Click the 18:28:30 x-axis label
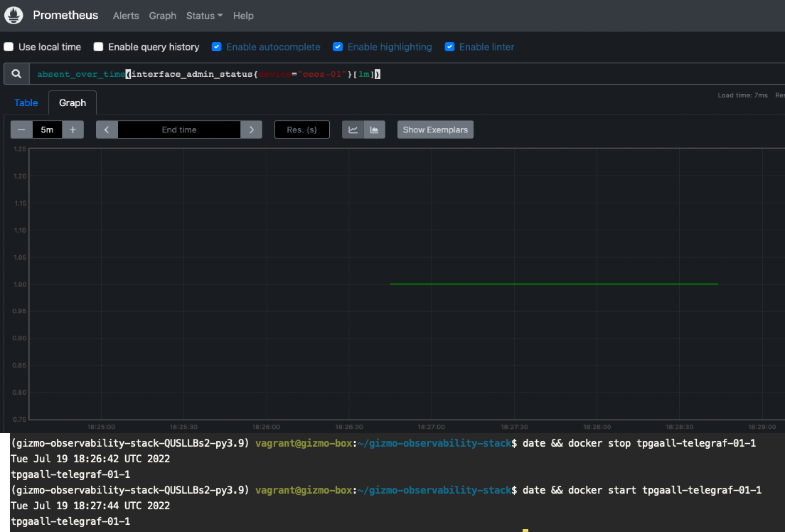 pos(679,427)
